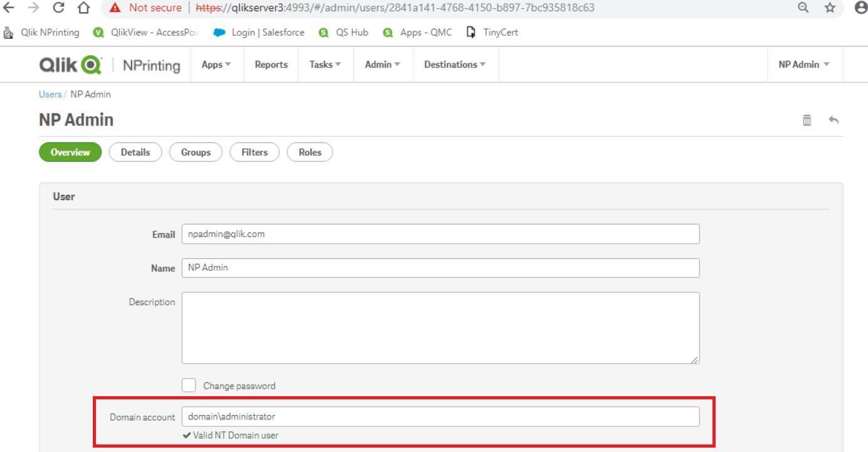
Task: Switch to the Details tab
Action: (135, 152)
